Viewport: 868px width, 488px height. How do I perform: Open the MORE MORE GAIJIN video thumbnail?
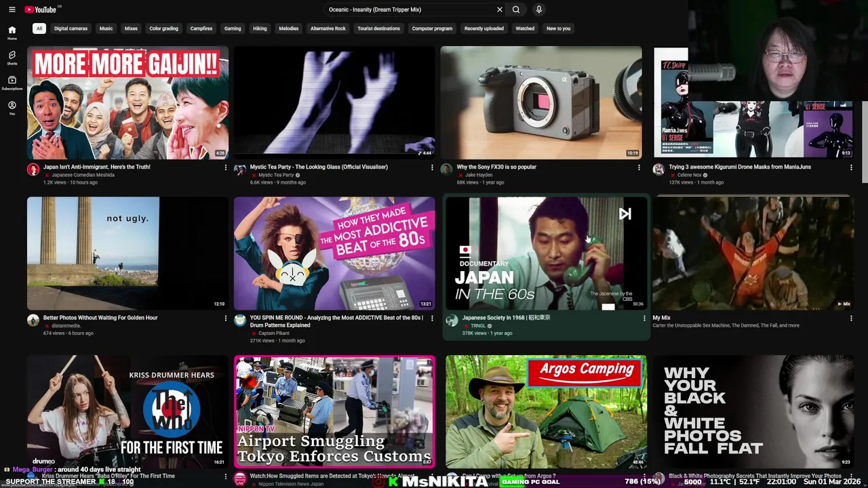pos(127,102)
